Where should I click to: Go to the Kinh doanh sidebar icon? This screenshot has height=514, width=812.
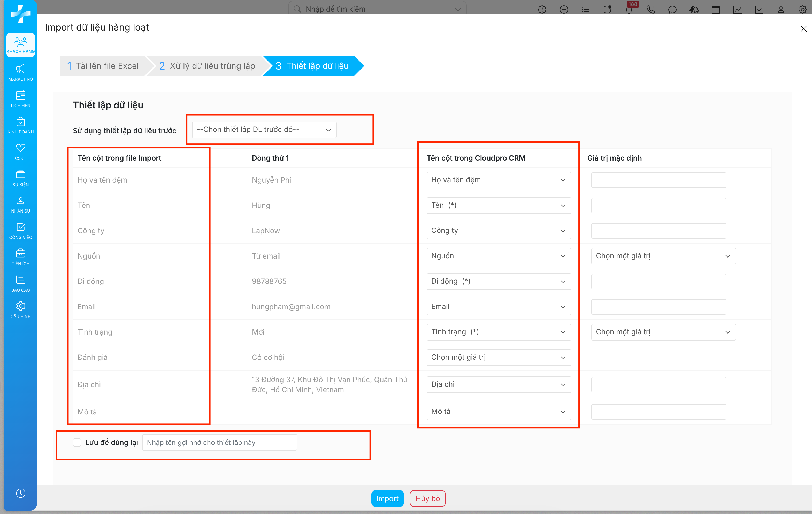click(x=21, y=125)
